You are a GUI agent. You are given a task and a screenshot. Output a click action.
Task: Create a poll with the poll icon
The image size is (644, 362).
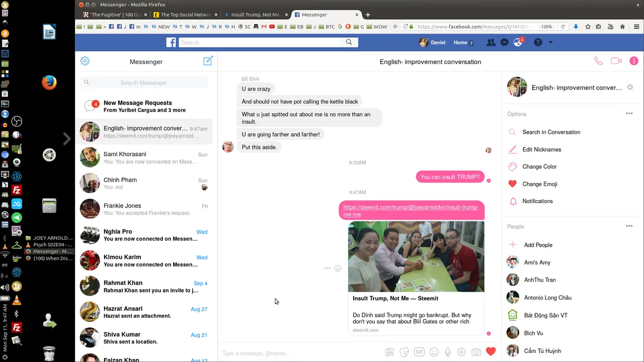coord(461,352)
